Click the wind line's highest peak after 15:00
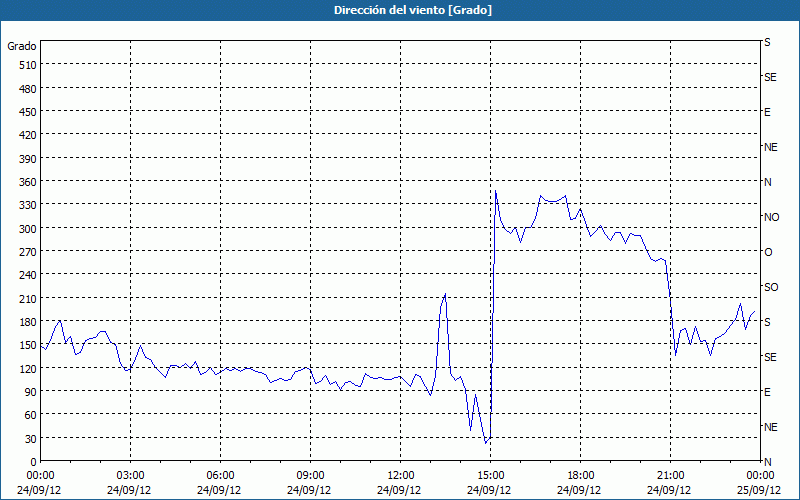 click(x=495, y=191)
